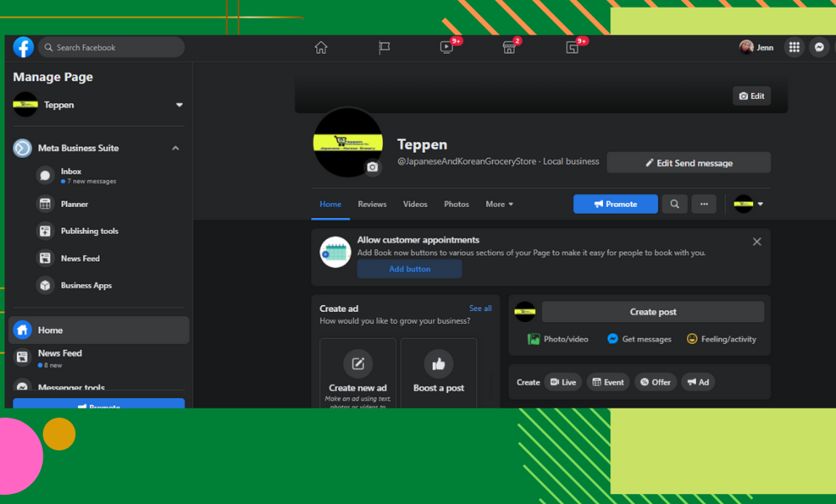Click Feeling/activity post option

click(721, 339)
